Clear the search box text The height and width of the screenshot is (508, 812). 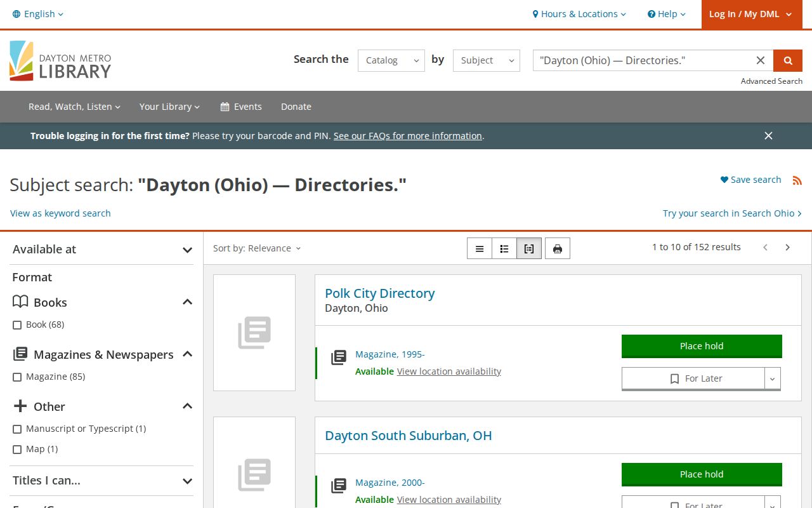(761, 60)
